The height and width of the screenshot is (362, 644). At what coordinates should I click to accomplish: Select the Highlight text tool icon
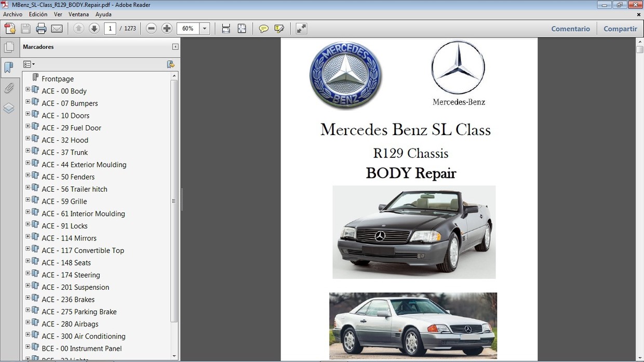click(279, 28)
